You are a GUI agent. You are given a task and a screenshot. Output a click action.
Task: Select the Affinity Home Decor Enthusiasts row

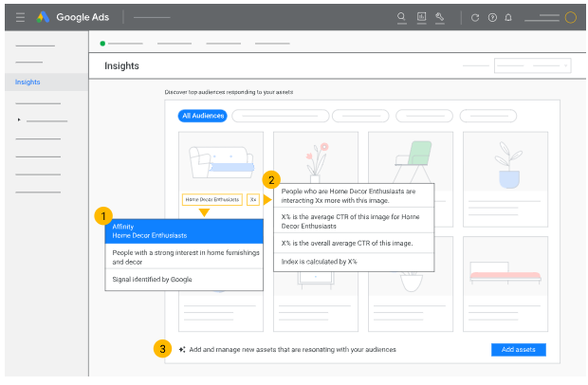click(183, 231)
